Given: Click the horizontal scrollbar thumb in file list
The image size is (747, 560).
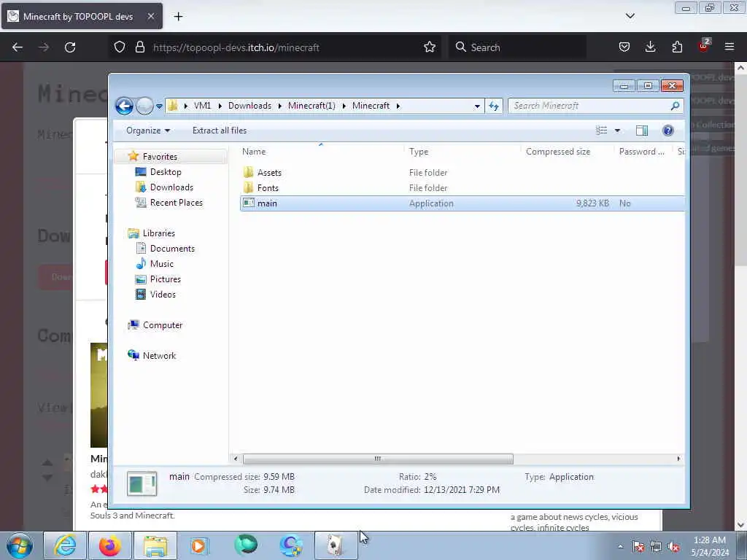Looking at the screenshot, I should pyautogui.click(x=378, y=459).
